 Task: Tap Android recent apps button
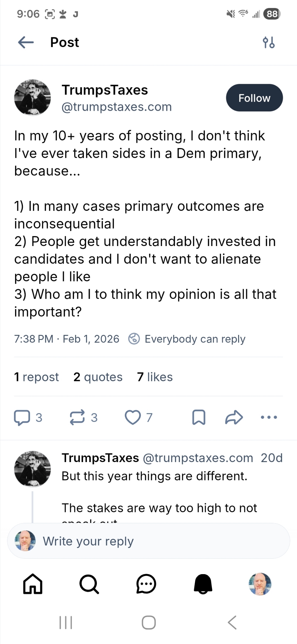[66, 623]
